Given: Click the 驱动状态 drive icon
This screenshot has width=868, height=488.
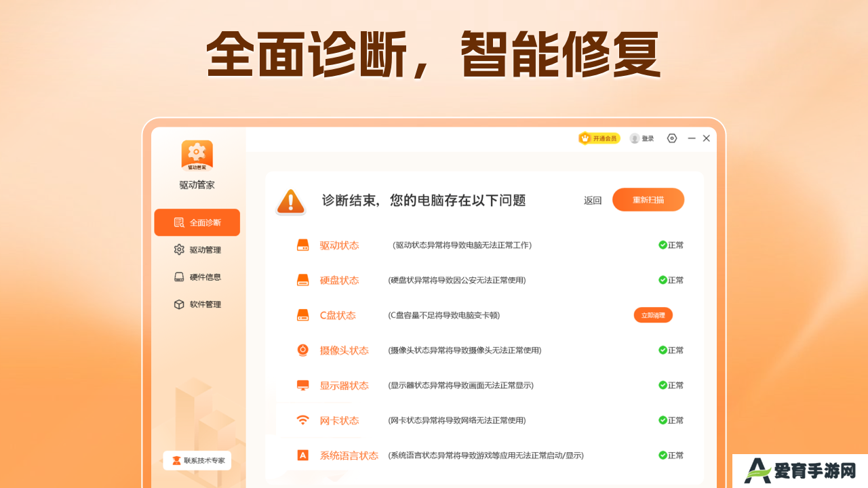Looking at the screenshot, I should click(303, 245).
